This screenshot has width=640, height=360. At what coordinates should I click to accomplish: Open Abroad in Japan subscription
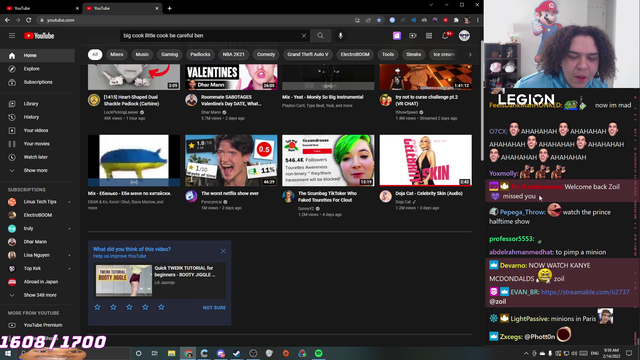[37, 282]
